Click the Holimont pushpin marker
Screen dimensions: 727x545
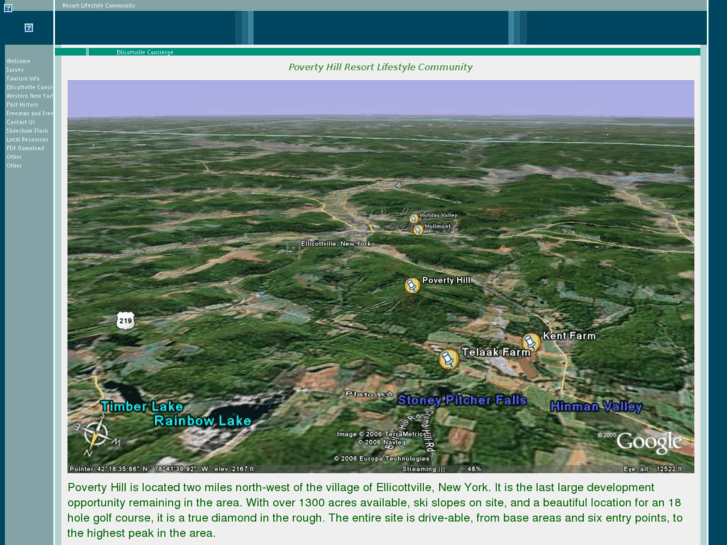tap(418, 230)
